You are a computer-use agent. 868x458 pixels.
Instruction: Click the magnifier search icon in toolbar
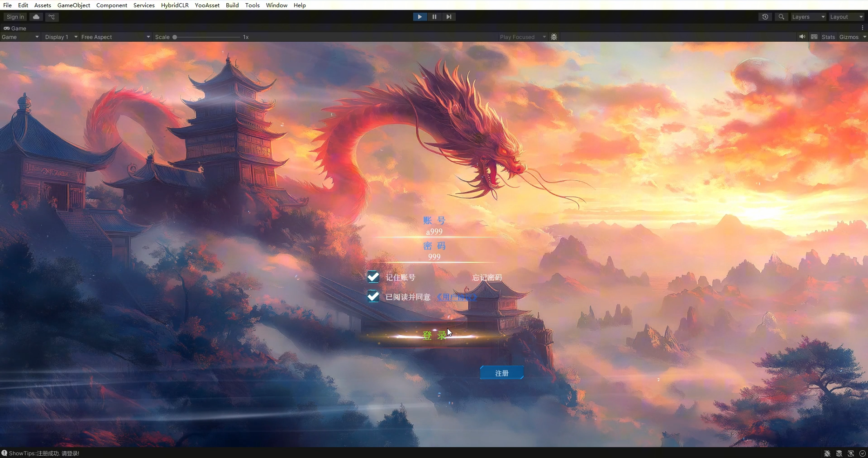pyautogui.click(x=781, y=17)
